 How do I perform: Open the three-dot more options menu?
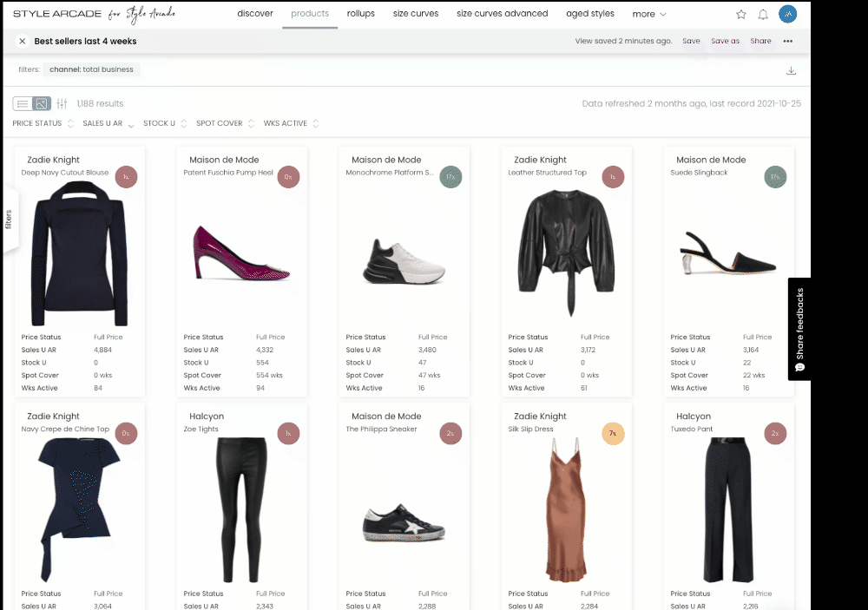788,41
